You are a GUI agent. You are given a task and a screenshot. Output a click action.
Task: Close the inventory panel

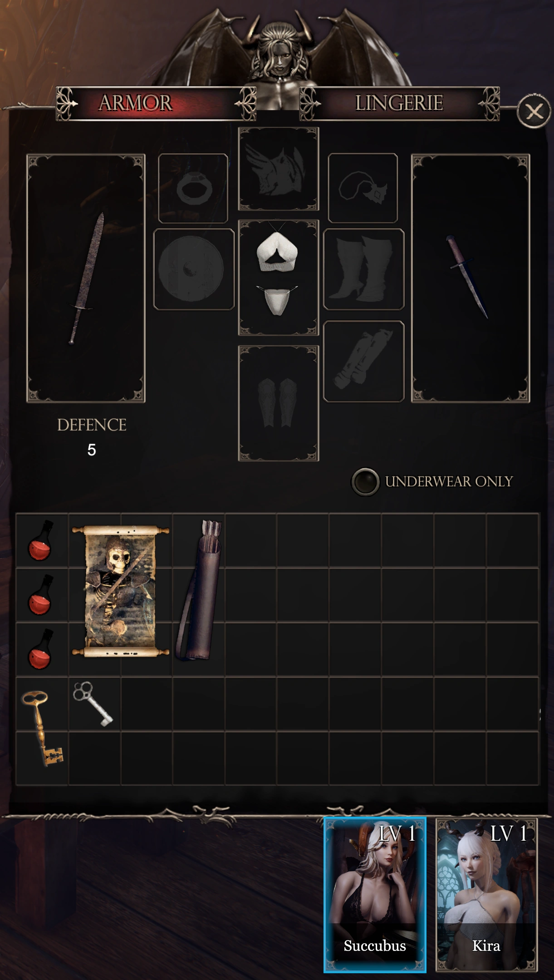[x=534, y=112]
